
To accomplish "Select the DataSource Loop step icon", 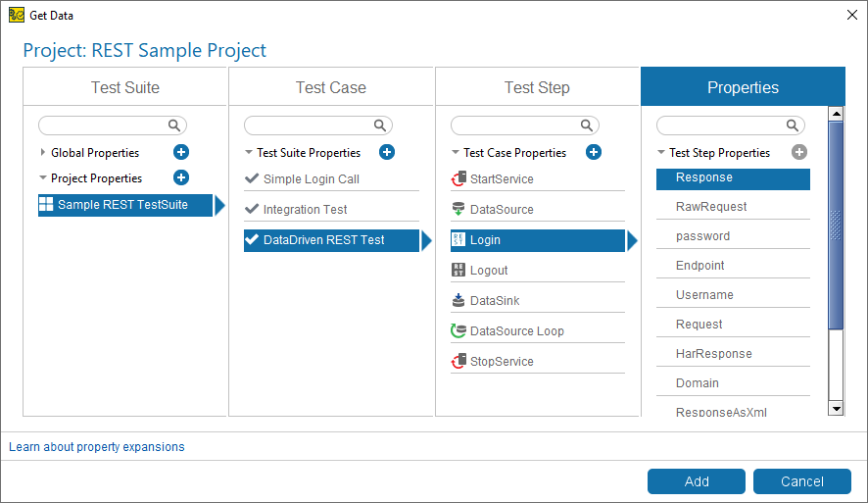I will coord(458,330).
